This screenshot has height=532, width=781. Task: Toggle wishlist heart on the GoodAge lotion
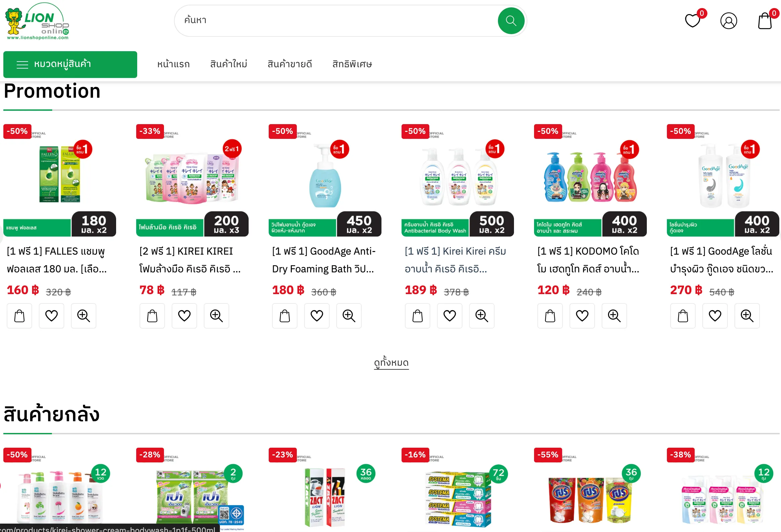(715, 316)
